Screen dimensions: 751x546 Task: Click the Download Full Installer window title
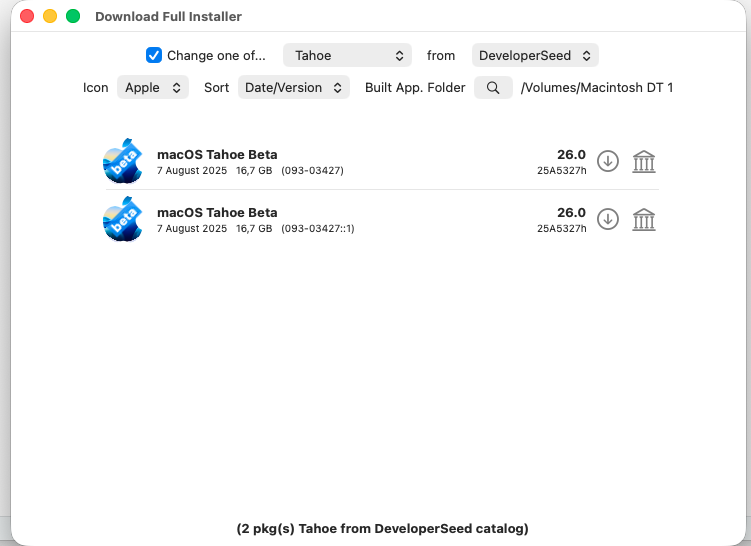point(168,16)
